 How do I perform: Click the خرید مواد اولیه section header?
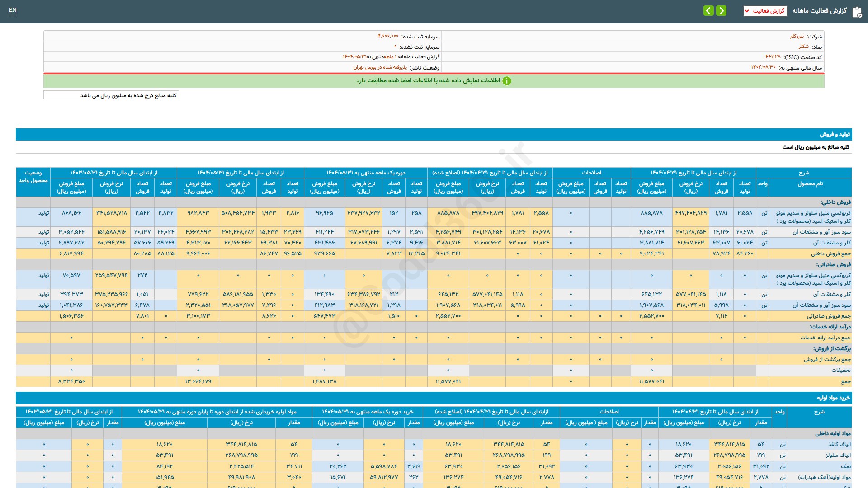coord(833,398)
